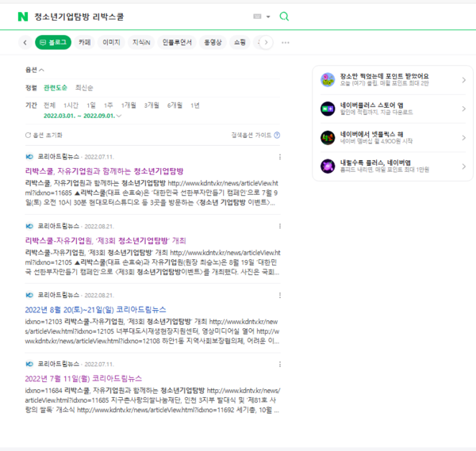Click snippet text starting idxno=11684 리박스쿨
The width and height of the screenshot is (476, 451).
[152, 400]
